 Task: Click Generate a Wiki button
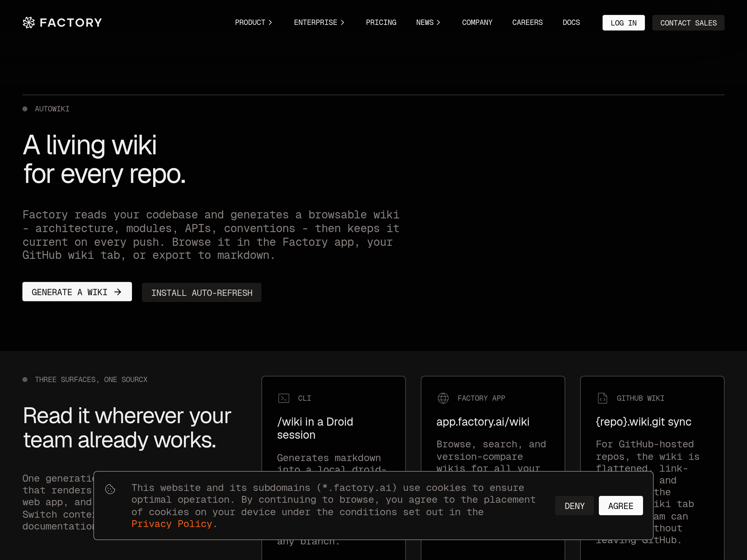[x=77, y=292]
